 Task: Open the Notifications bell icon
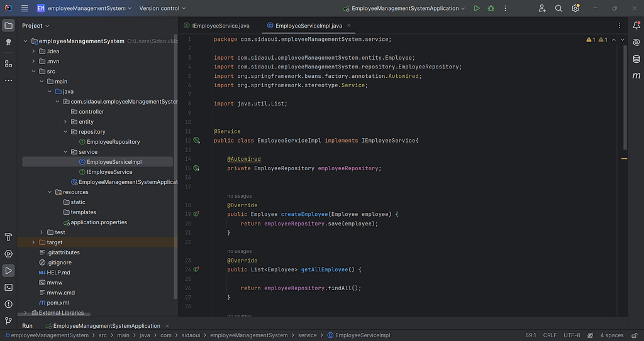[636, 26]
